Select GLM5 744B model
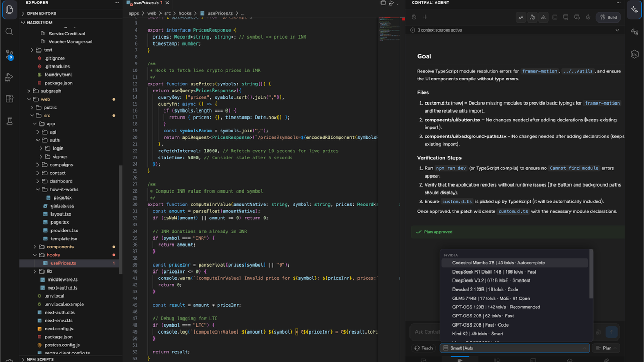644x362 pixels. [514, 298]
